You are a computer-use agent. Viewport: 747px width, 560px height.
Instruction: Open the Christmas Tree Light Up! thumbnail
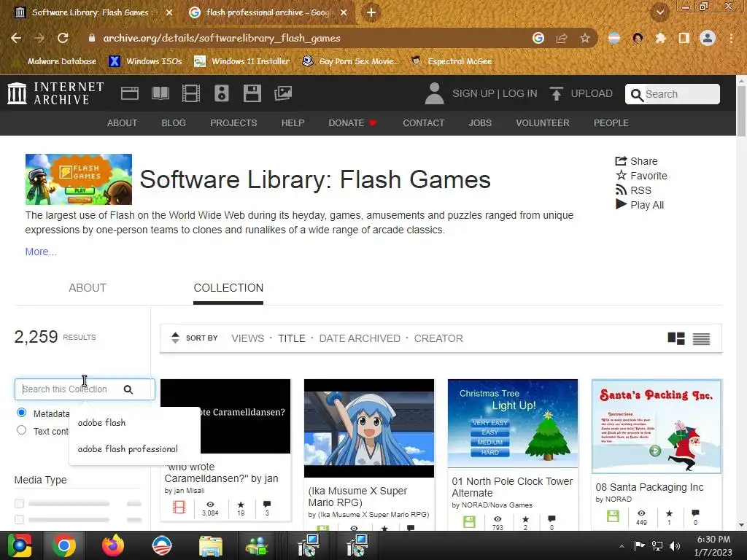513,423
